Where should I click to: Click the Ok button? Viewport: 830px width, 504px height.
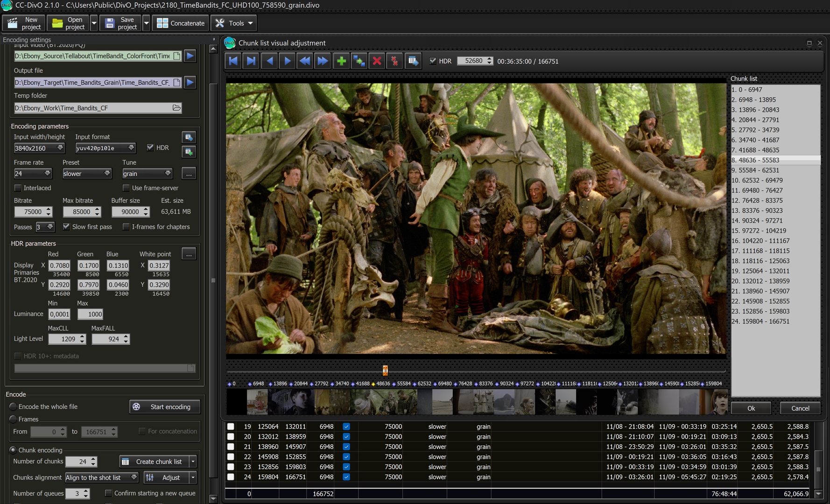pyautogui.click(x=751, y=408)
